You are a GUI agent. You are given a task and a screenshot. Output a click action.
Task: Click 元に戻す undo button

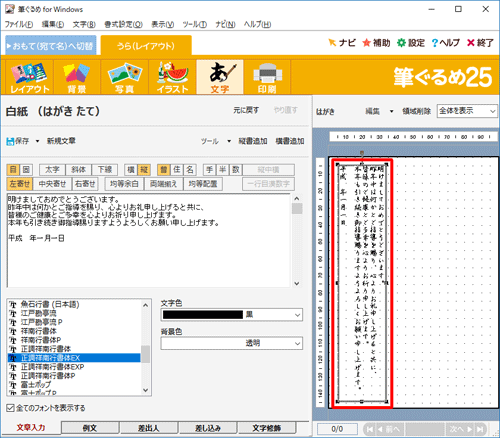click(246, 110)
